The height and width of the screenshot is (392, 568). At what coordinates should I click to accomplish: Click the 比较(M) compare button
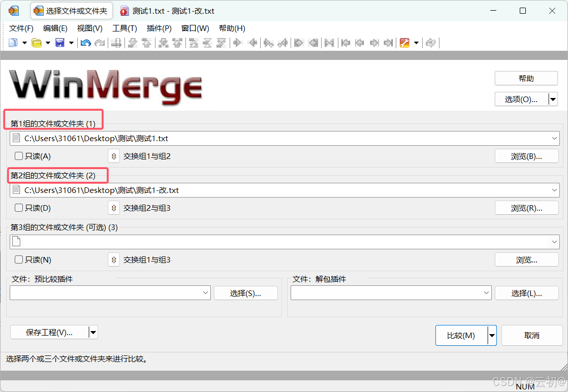click(x=461, y=336)
